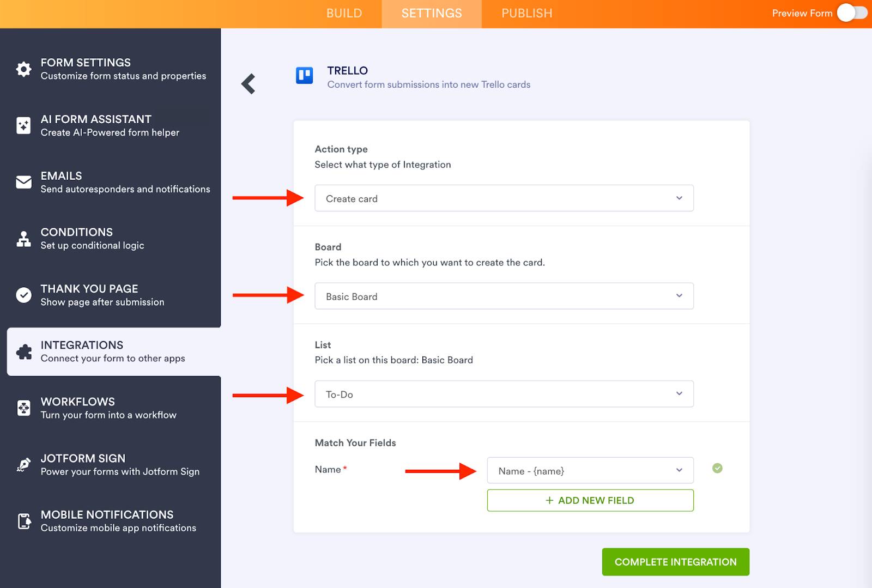Click 'Select what type of Integration' text
Image resolution: width=872 pixels, height=588 pixels.
pyautogui.click(x=383, y=165)
